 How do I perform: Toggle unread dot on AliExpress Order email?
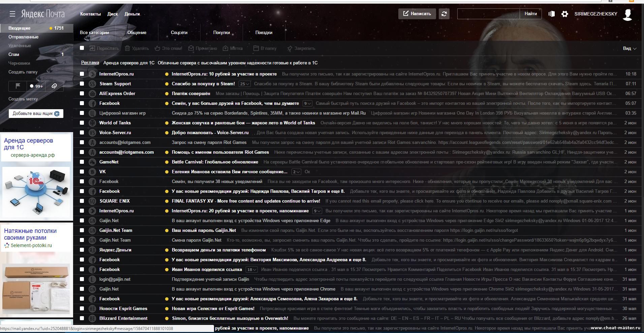point(166,93)
